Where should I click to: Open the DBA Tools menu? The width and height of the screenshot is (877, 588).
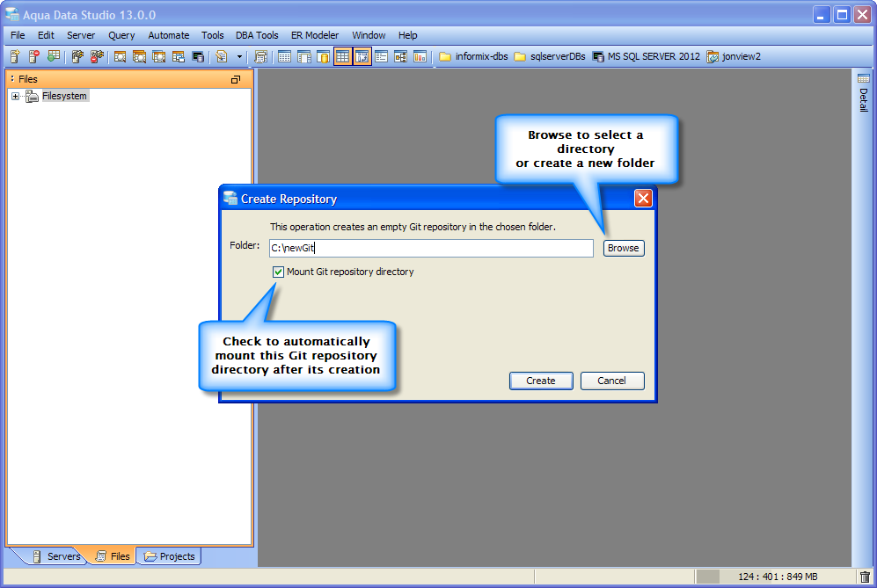257,35
